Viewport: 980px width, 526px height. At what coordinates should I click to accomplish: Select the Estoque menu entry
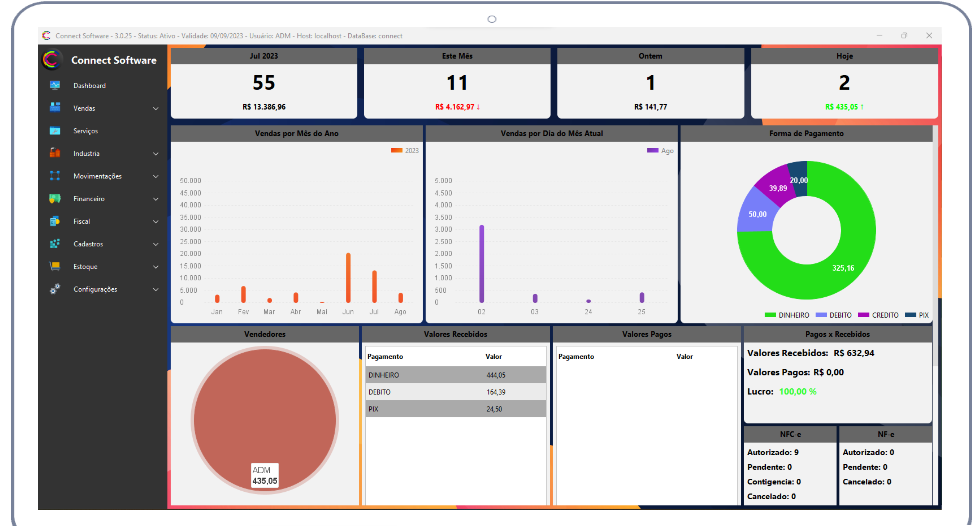point(85,266)
